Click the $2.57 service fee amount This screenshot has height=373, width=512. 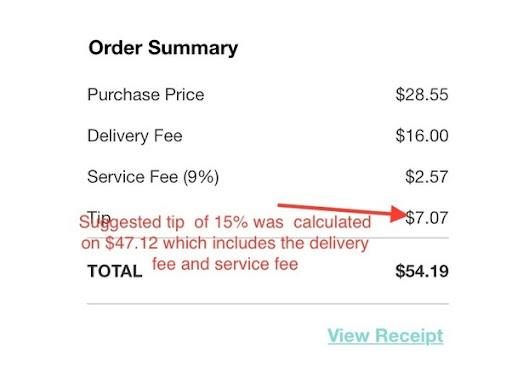pyautogui.click(x=427, y=177)
